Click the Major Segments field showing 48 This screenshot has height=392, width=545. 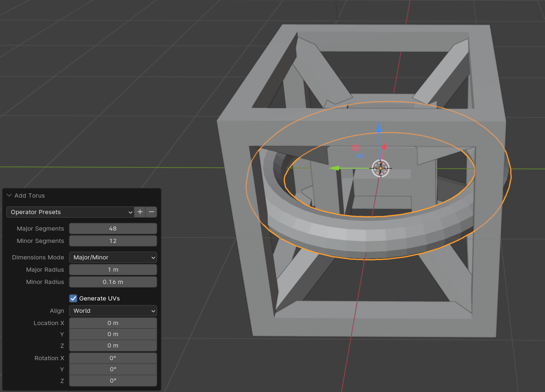point(113,229)
